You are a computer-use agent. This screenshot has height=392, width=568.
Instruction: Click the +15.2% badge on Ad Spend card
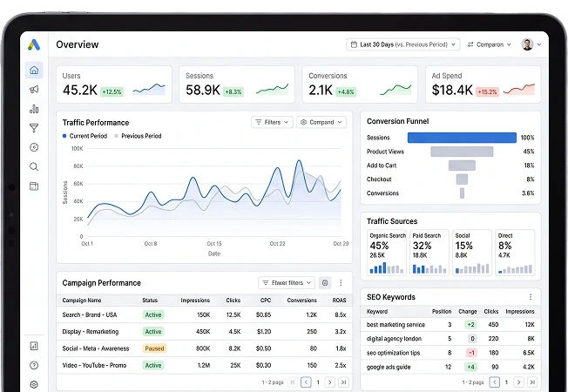[487, 91]
